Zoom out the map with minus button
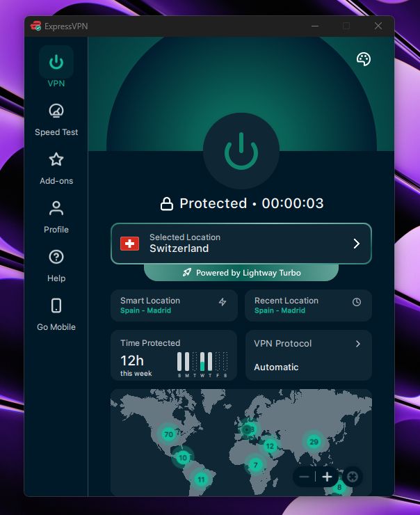 (x=304, y=477)
